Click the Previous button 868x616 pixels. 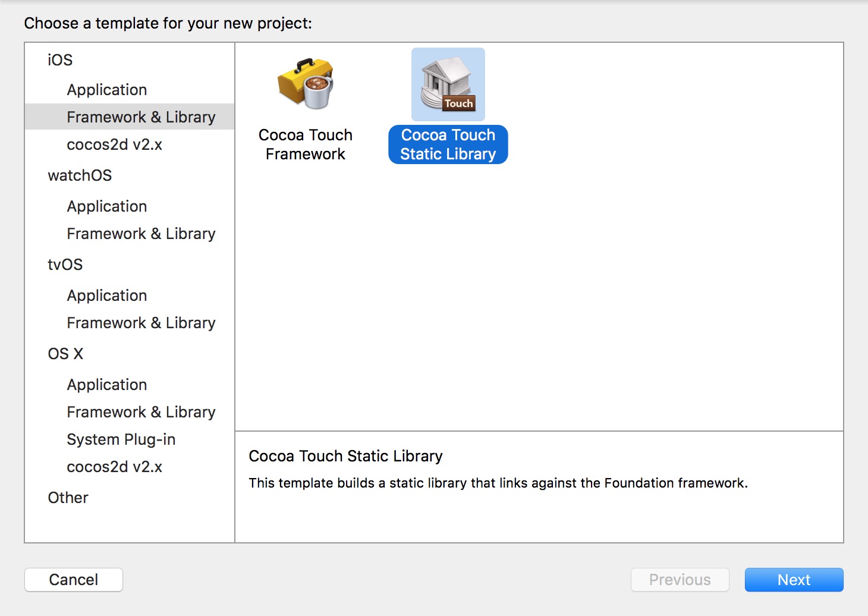pyautogui.click(x=680, y=580)
